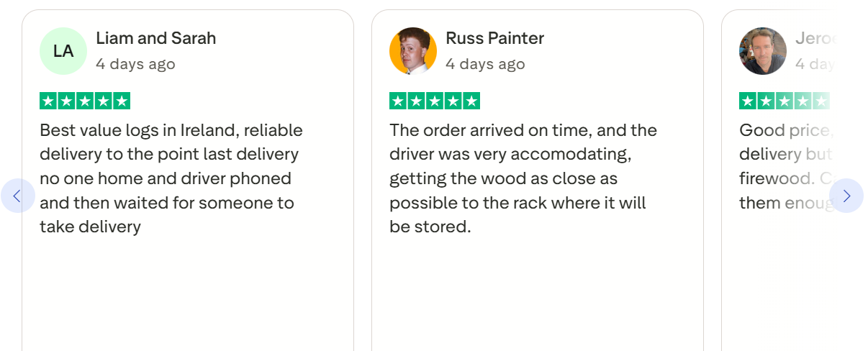Click the previous reviews arrow

[x=18, y=196]
